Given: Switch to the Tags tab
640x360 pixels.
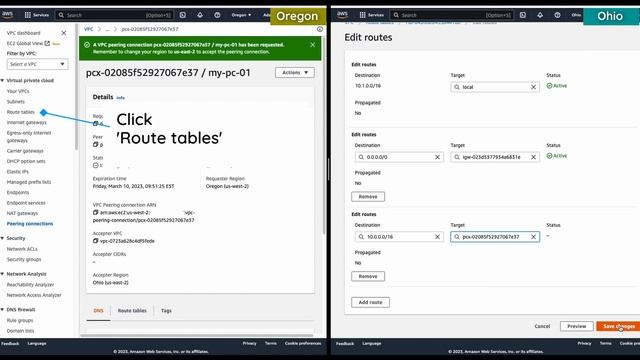Looking at the screenshot, I should [x=166, y=311].
